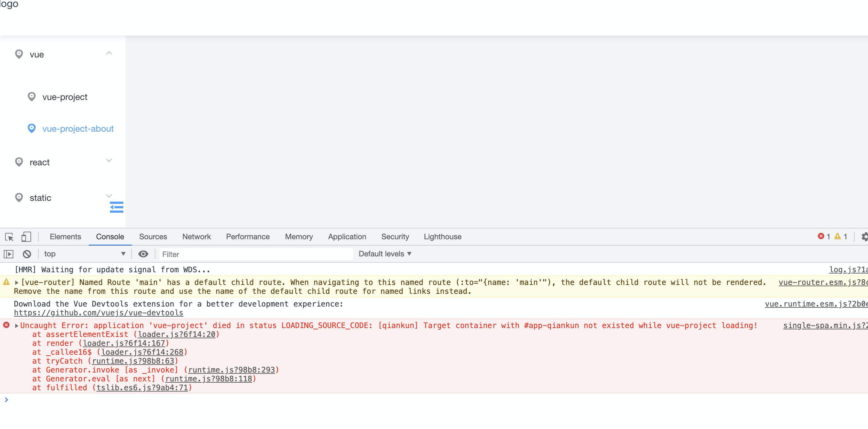The width and height of the screenshot is (868, 429).
Task: Open the DevTools settings gear
Action: click(864, 237)
